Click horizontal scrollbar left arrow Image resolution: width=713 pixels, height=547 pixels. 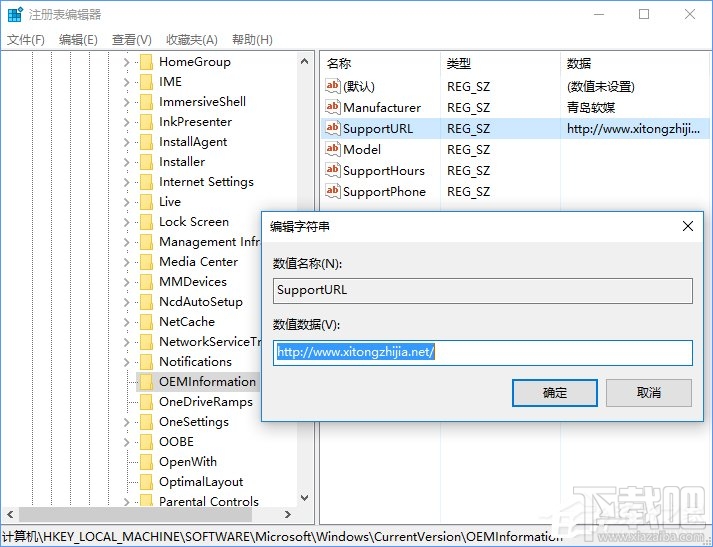click(x=10, y=515)
